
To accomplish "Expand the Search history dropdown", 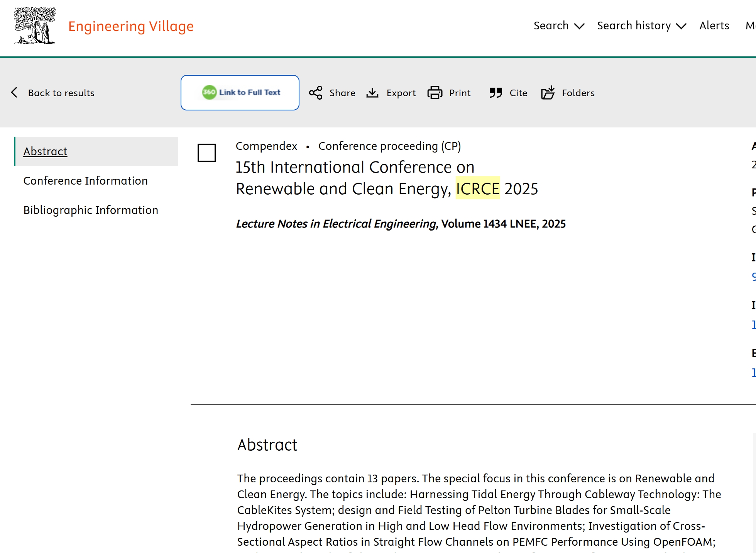I will 641,26.
